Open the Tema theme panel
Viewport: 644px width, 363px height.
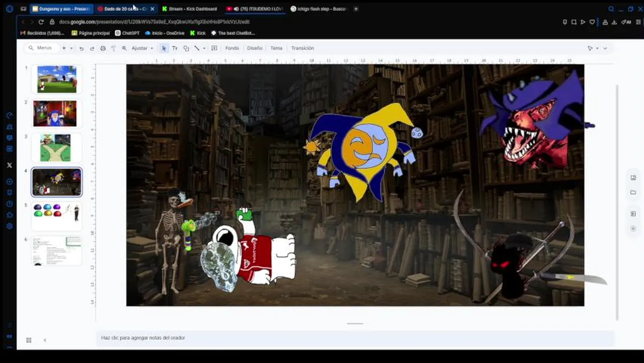(276, 48)
